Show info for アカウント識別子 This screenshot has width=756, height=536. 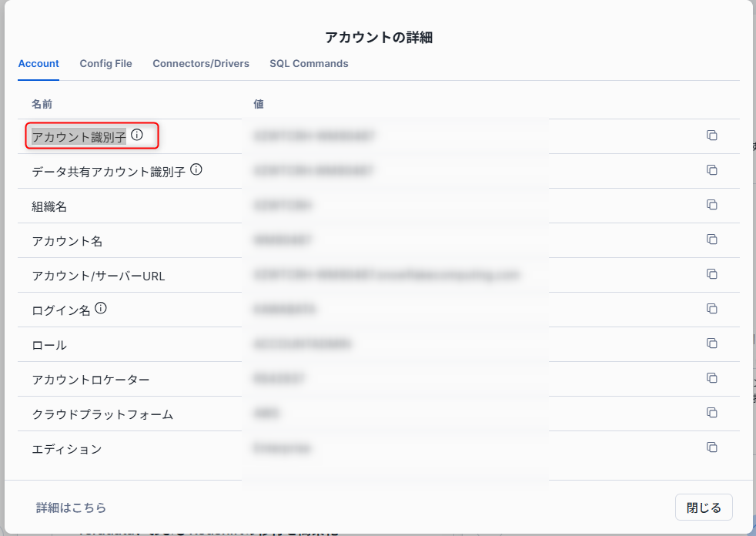point(137,136)
